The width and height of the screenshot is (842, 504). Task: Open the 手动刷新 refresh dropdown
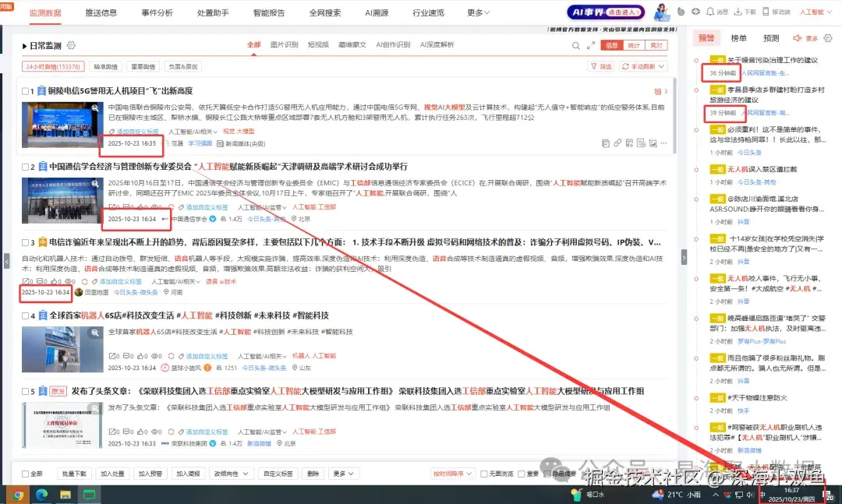pos(644,65)
